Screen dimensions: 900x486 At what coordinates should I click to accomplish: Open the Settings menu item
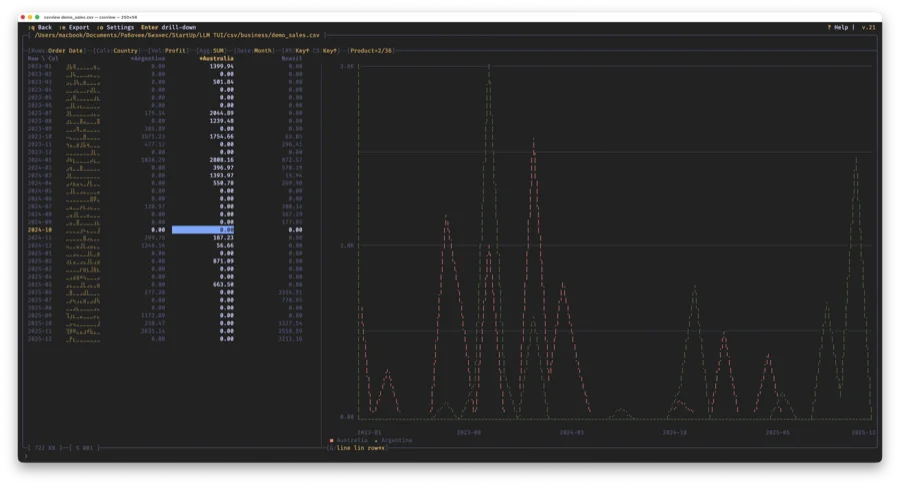pos(119,27)
